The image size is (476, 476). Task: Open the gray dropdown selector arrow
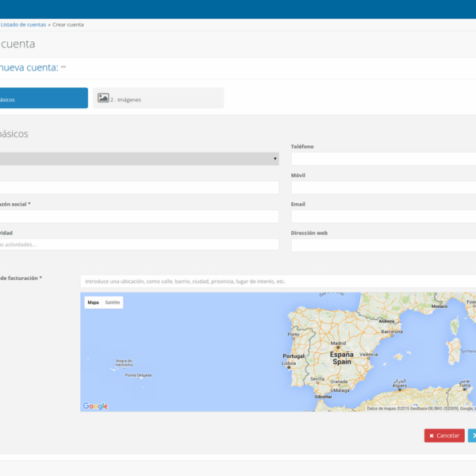click(x=275, y=159)
